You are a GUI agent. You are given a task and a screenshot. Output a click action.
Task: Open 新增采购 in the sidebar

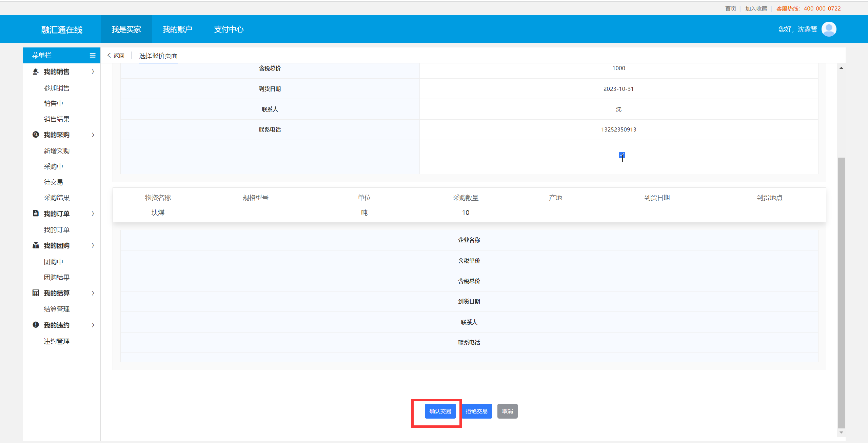click(57, 151)
